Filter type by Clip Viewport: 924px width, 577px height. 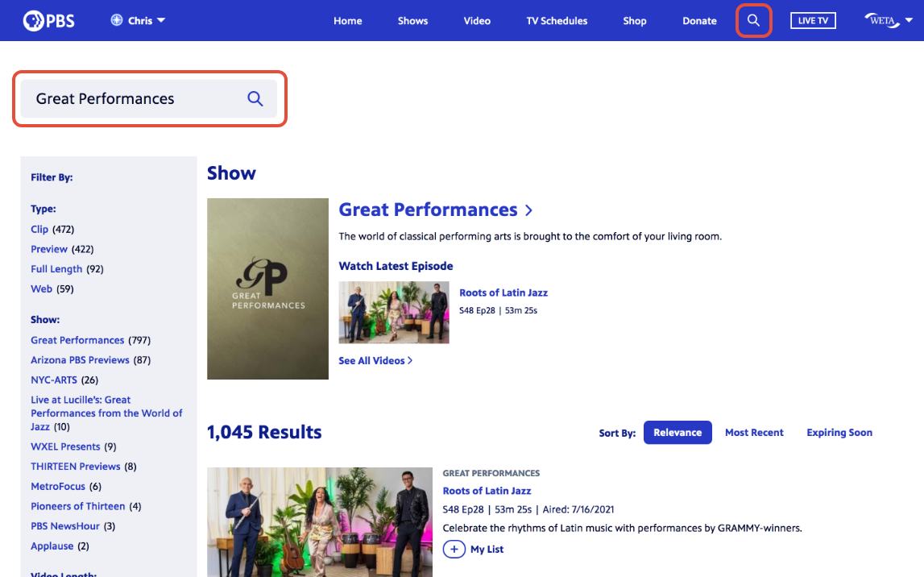[x=39, y=229]
